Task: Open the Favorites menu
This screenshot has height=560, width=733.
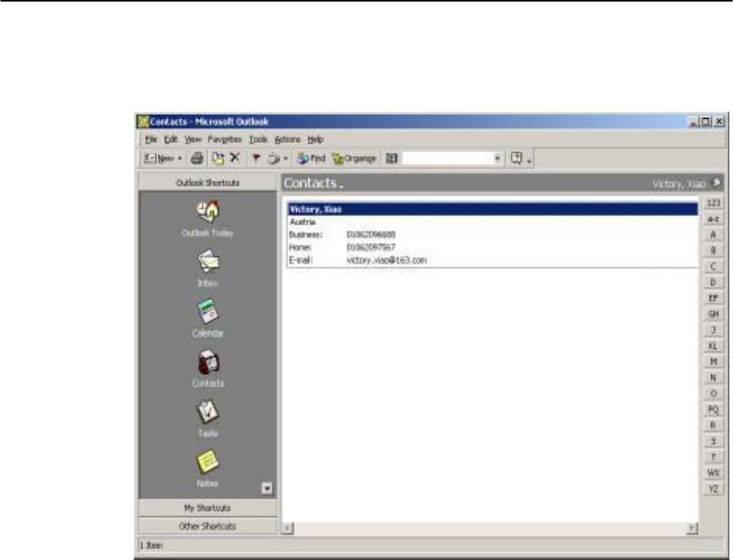Action: click(224, 139)
